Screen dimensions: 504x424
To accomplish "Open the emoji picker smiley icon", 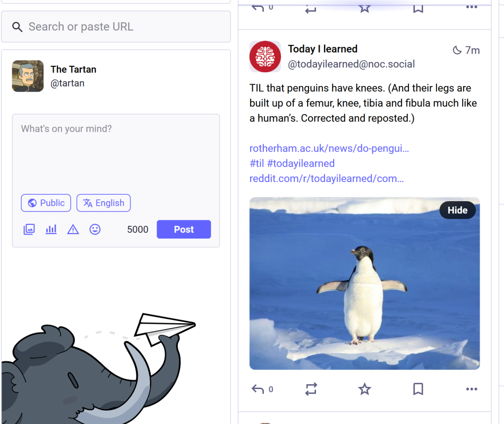I will [95, 229].
